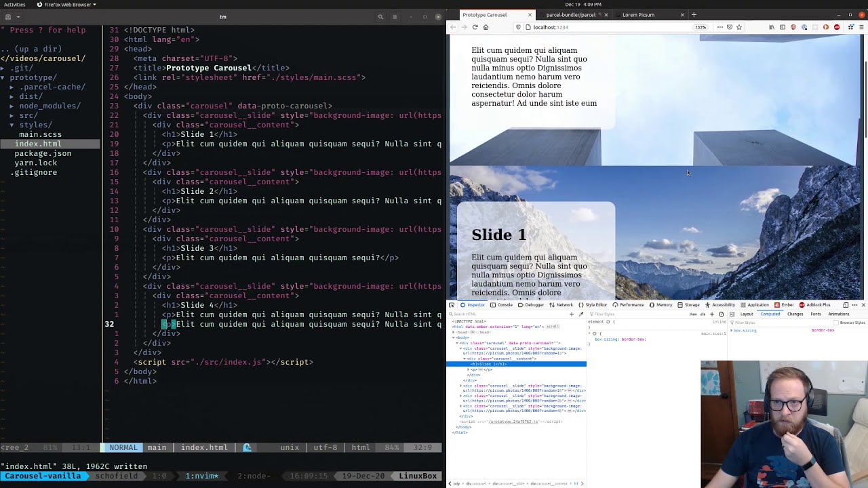Save page to Pocket

click(730, 27)
